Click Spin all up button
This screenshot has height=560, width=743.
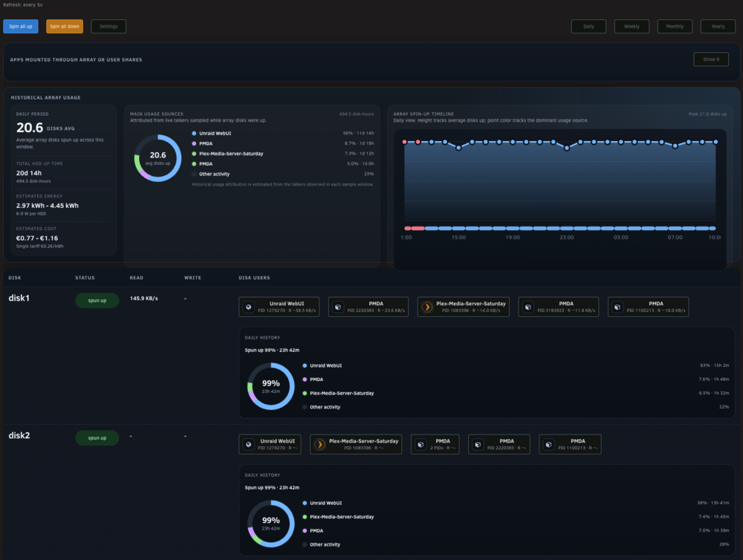(x=21, y=27)
